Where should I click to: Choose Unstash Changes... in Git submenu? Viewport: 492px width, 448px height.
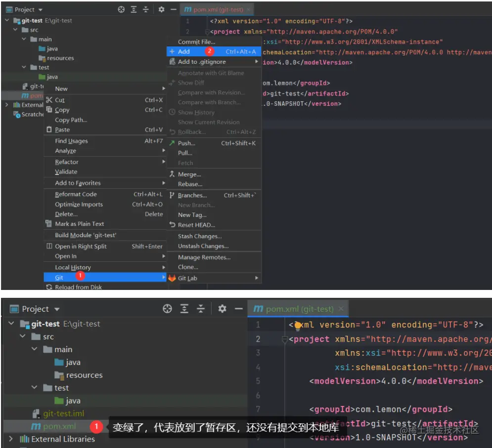[x=214, y=246]
